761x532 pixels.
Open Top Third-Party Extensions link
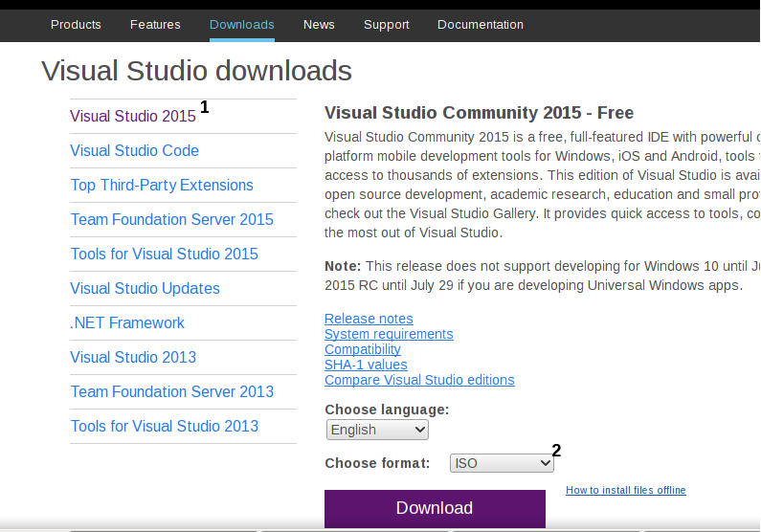pyautogui.click(x=162, y=185)
